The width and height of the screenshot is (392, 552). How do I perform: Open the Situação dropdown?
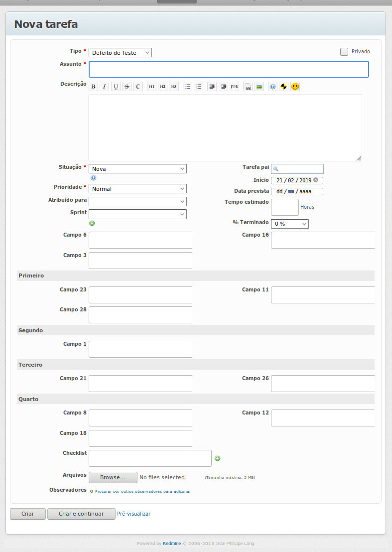tap(137, 168)
